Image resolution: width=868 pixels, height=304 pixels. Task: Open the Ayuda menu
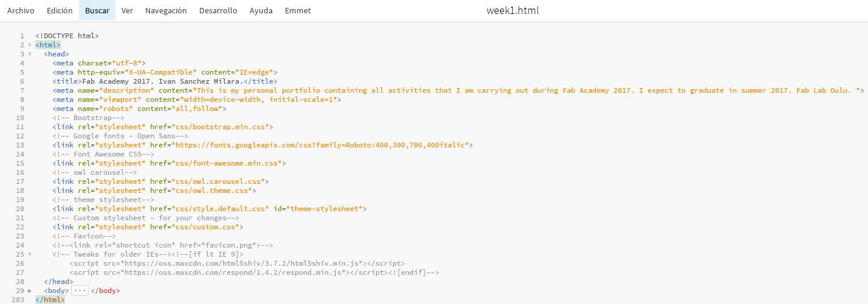pyautogui.click(x=261, y=10)
